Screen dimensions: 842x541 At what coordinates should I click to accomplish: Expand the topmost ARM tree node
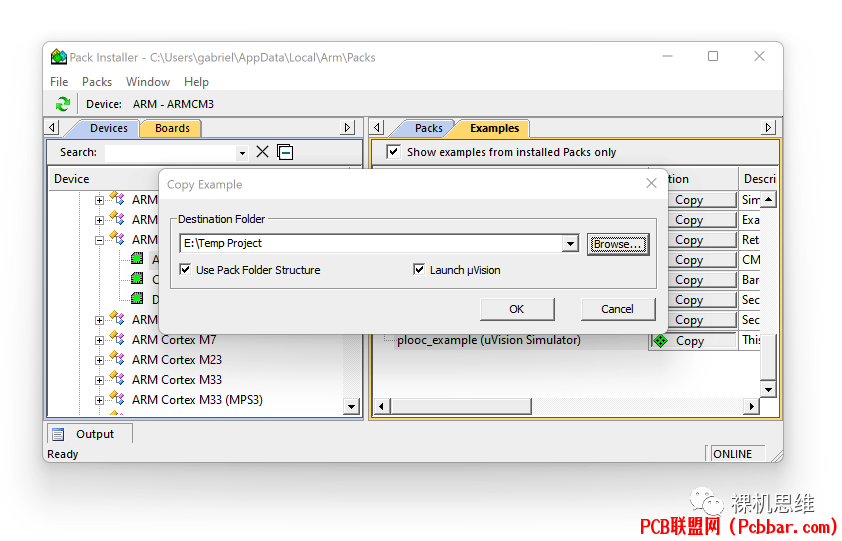click(x=99, y=200)
